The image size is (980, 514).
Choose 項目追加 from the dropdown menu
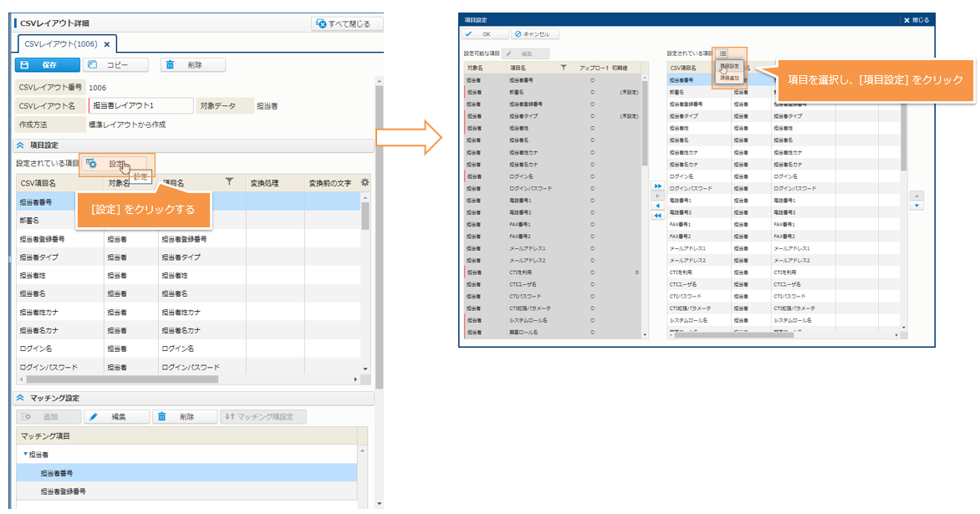pyautogui.click(x=729, y=77)
